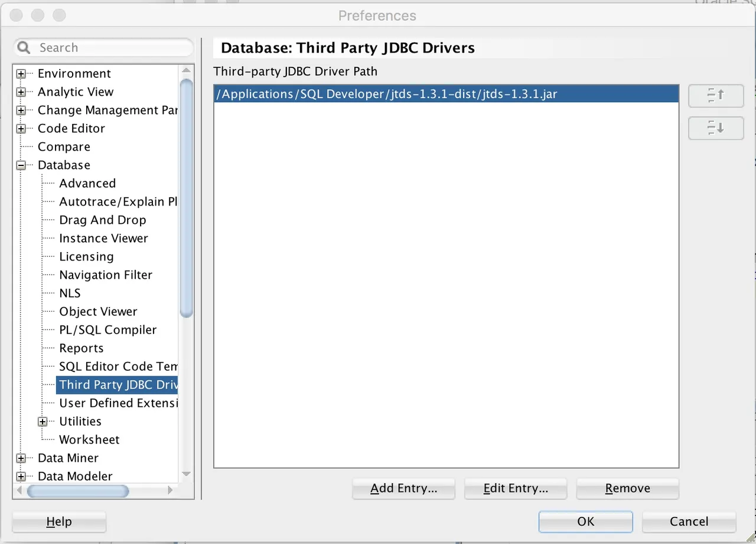Screen dimensions: 756x544
Task: Open Reports settings
Action: [x=82, y=348]
